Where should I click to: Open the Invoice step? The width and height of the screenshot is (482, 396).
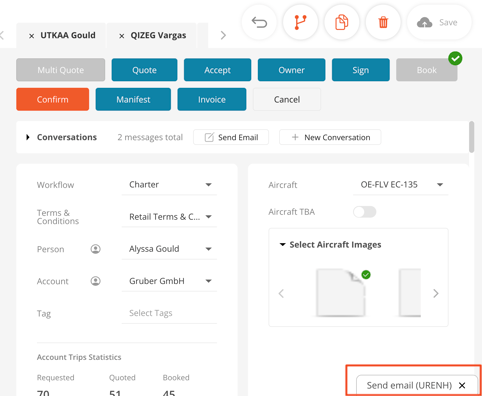pos(212,99)
